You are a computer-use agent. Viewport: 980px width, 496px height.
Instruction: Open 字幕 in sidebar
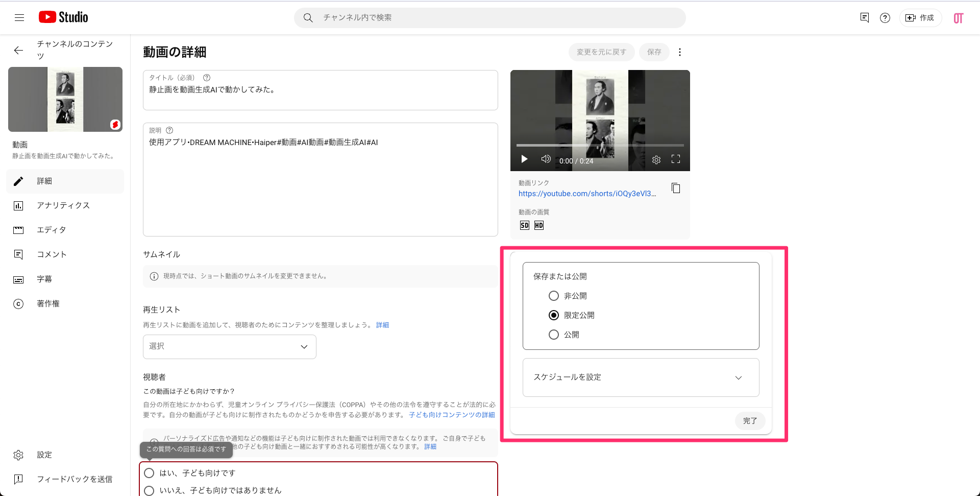44,279
